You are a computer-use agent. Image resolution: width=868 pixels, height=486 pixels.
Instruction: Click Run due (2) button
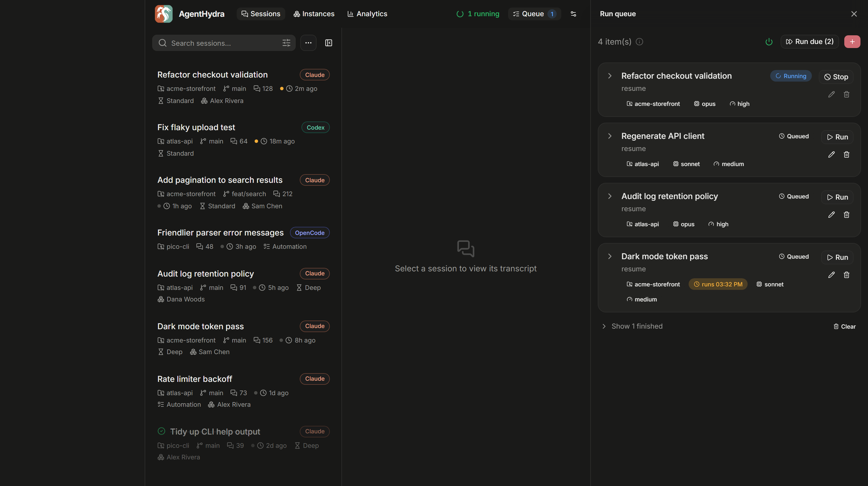[x=809, y=42]
